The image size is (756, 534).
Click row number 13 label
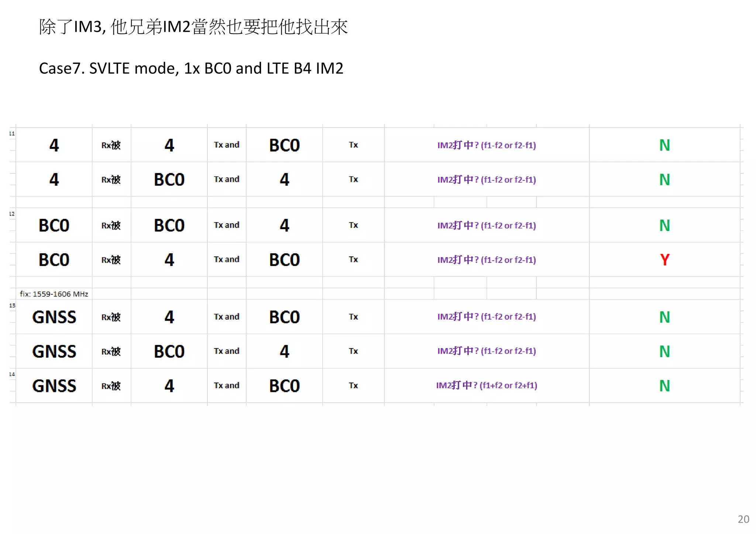12,305
